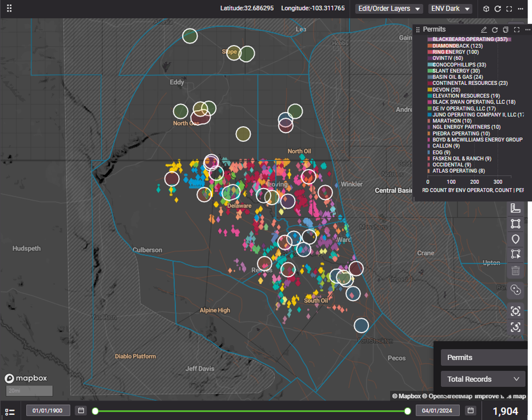Click the buffer circles tool icon
532x420 pixels.
(x=515, y=290)
